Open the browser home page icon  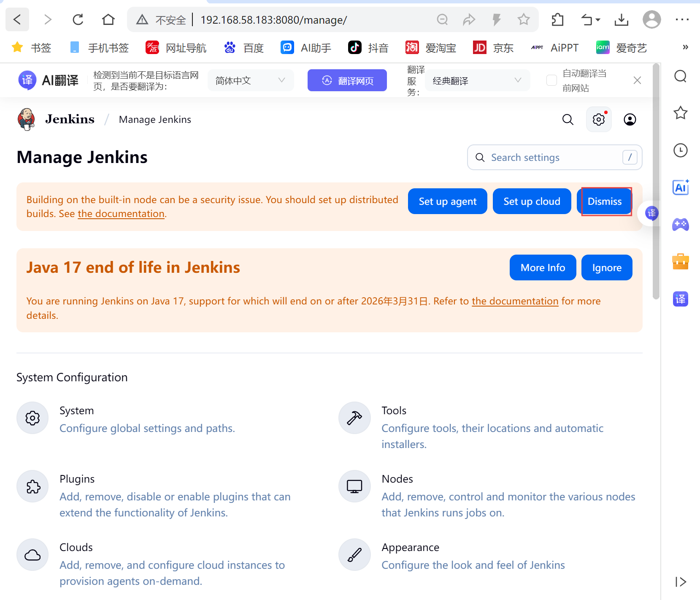coord(108,19)
